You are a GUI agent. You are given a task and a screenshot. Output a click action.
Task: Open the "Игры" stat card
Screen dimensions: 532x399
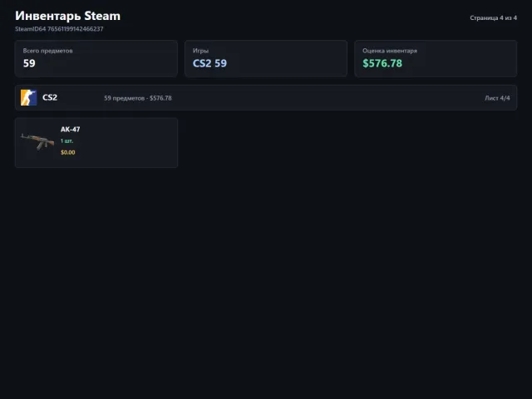pyautogui.click(x=266, y=59)
